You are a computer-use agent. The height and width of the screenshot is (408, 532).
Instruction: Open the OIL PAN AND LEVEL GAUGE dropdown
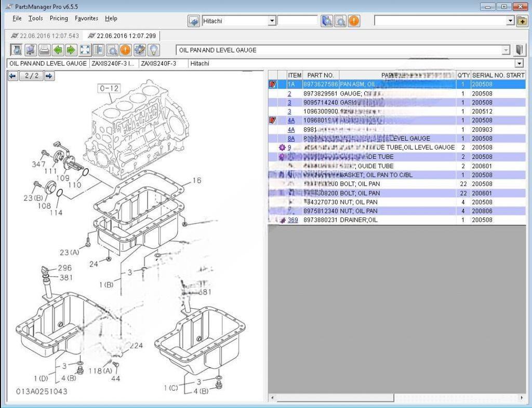click(x=506, y=50)
